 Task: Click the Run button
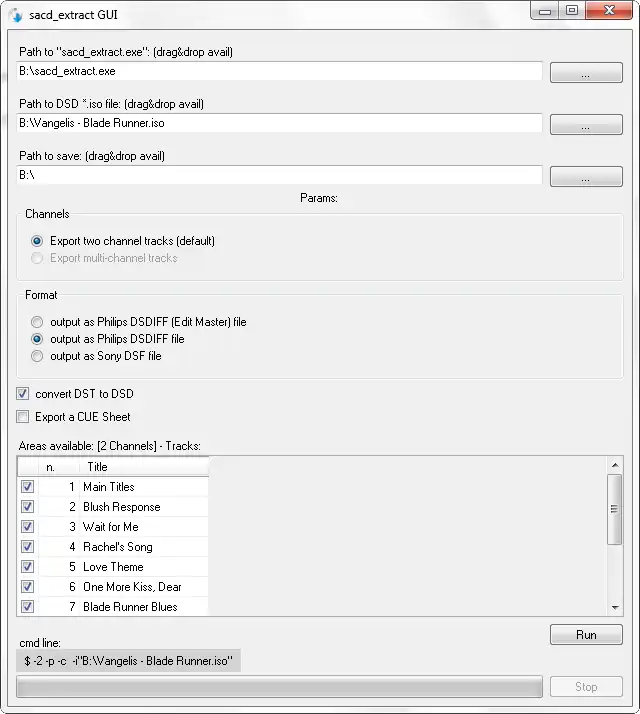pos(585,635)
